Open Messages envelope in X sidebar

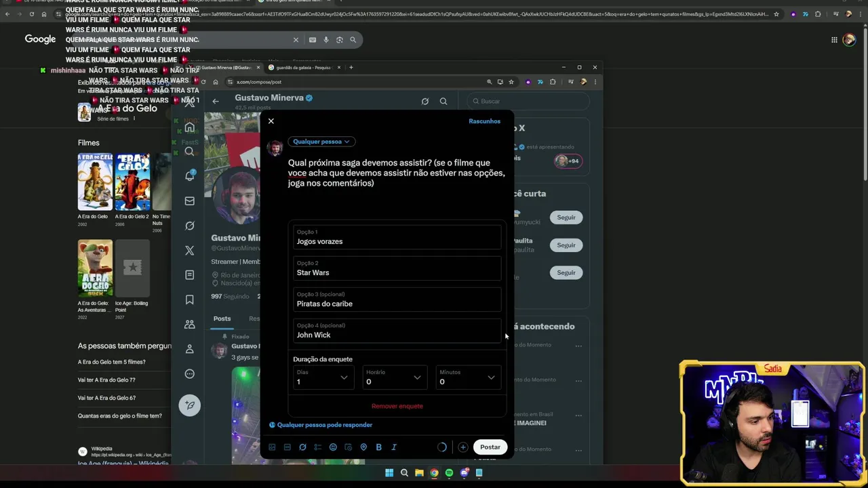tap(190, 201)
